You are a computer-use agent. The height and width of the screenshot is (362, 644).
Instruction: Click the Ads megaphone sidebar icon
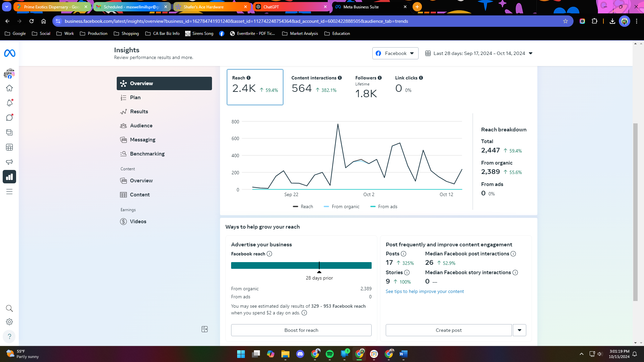(x=9, y=162)
